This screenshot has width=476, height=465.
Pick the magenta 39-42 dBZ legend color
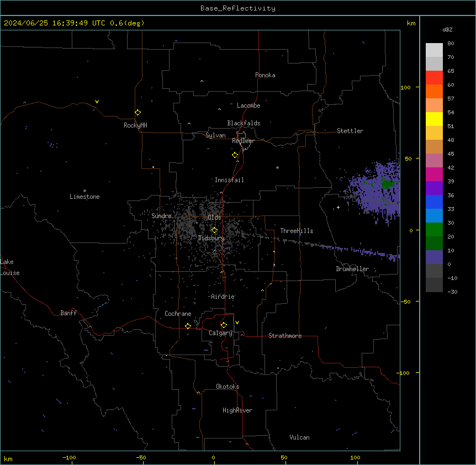(434, 174)
